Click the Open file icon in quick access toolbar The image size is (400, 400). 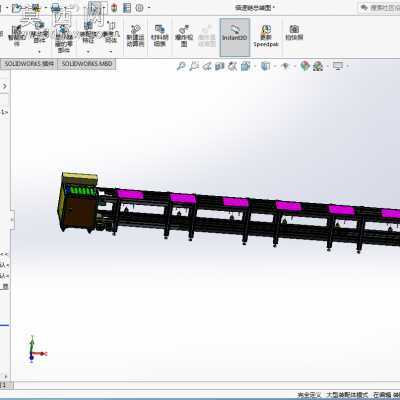tap(17, 8)
